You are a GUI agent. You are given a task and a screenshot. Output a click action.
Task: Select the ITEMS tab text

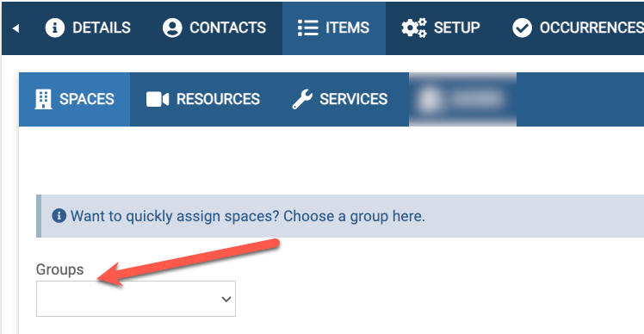347,28
